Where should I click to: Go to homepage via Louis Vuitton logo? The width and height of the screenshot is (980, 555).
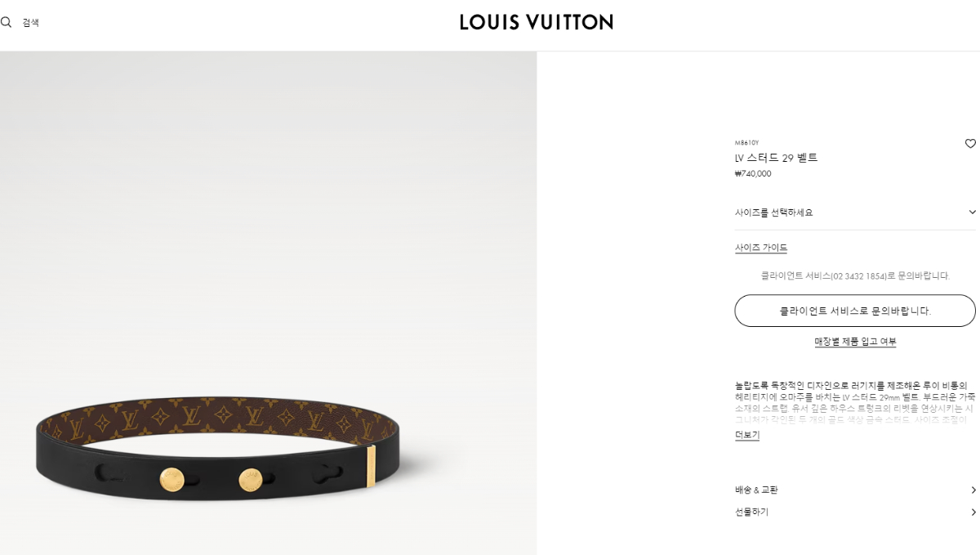537,22
